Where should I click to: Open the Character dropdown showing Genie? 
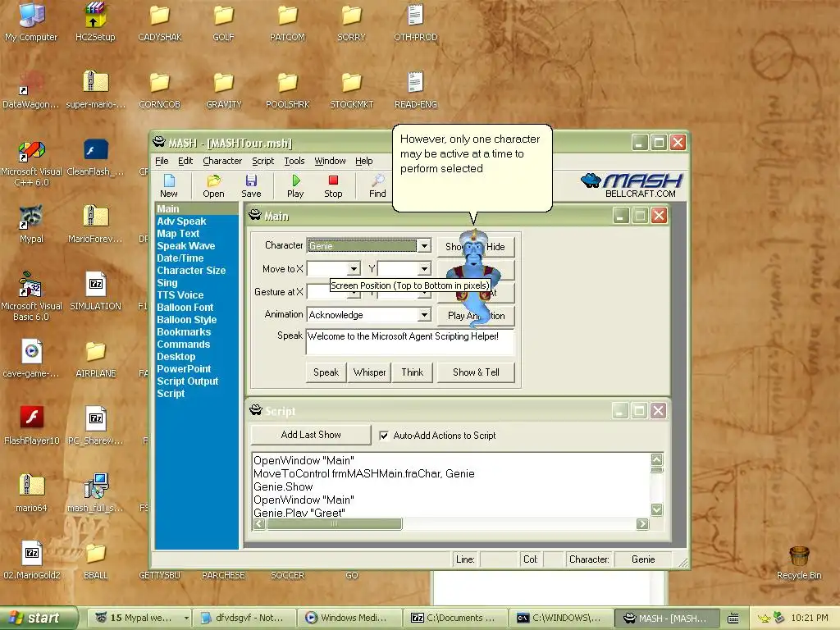[x=424, y=246]
